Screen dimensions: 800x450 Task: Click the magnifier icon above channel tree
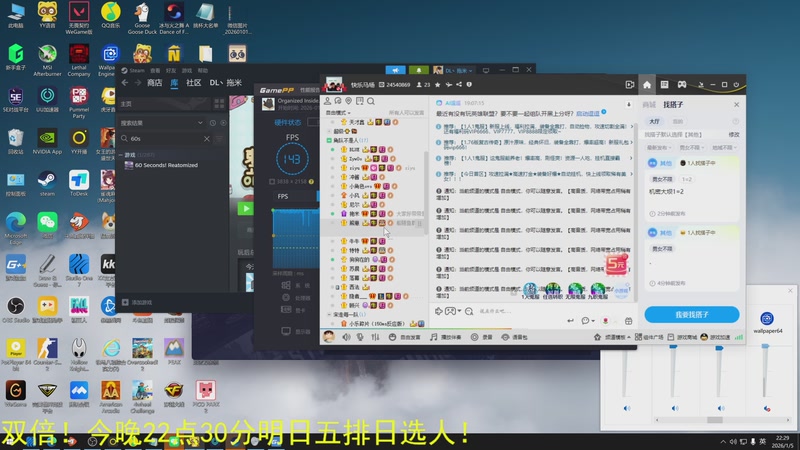click(371, 101)
